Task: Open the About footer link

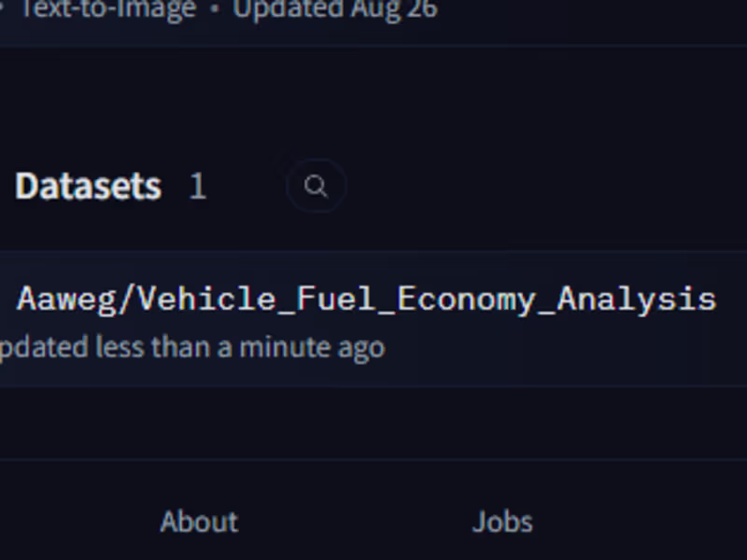Action: click(x=199, y=521)
